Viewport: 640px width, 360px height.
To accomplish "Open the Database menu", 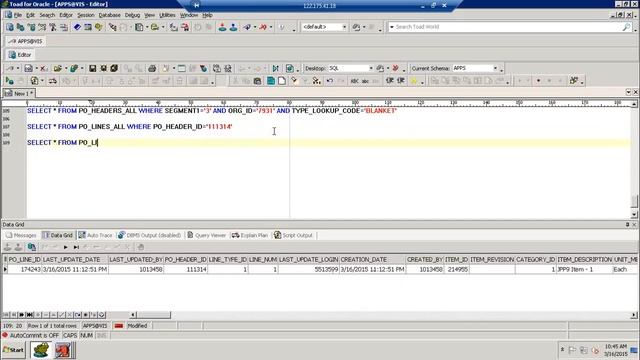I will point(109,15).
